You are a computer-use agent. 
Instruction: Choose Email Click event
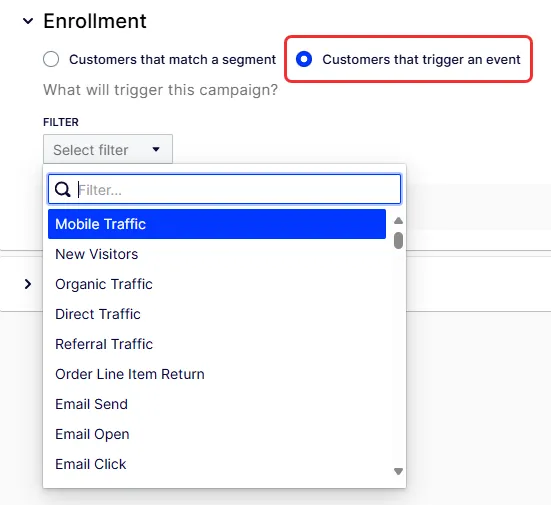click(217, 464)
